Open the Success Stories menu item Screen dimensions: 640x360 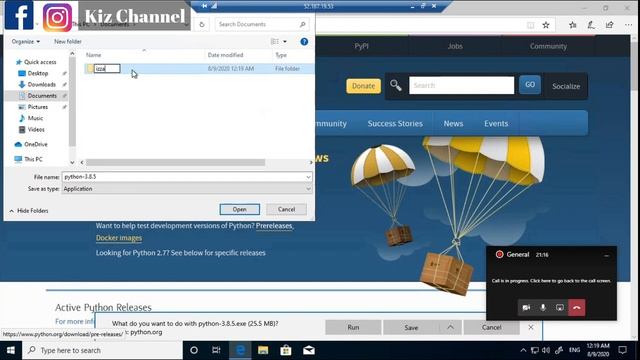pos(395,123)
